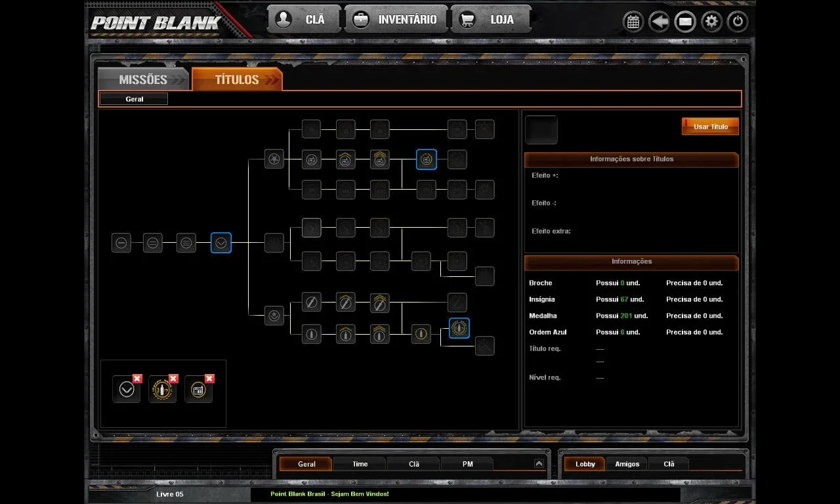Open the calendar icon in top bar
This screenshot has width=840, height=504.
[x=633, y=22]
